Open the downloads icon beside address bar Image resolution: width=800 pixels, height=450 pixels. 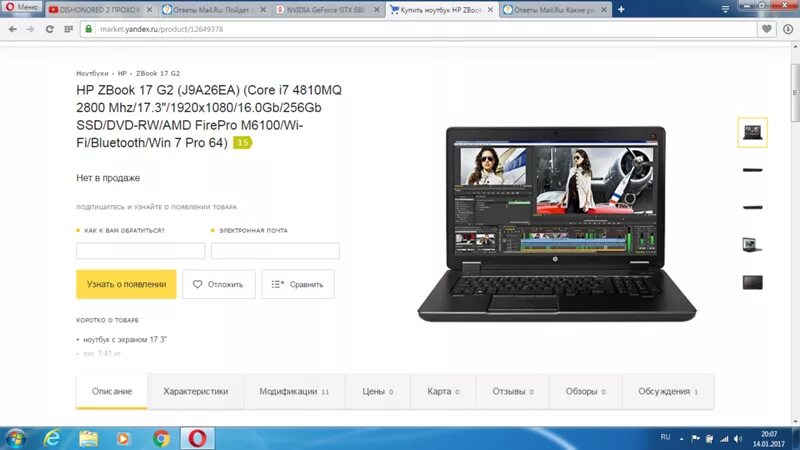[x=788, y=29]
